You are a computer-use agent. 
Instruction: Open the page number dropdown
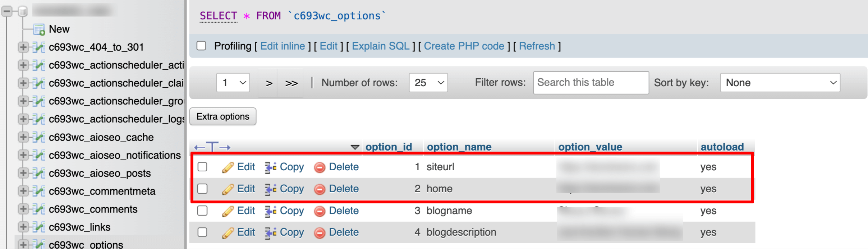[x=233, y=83]
